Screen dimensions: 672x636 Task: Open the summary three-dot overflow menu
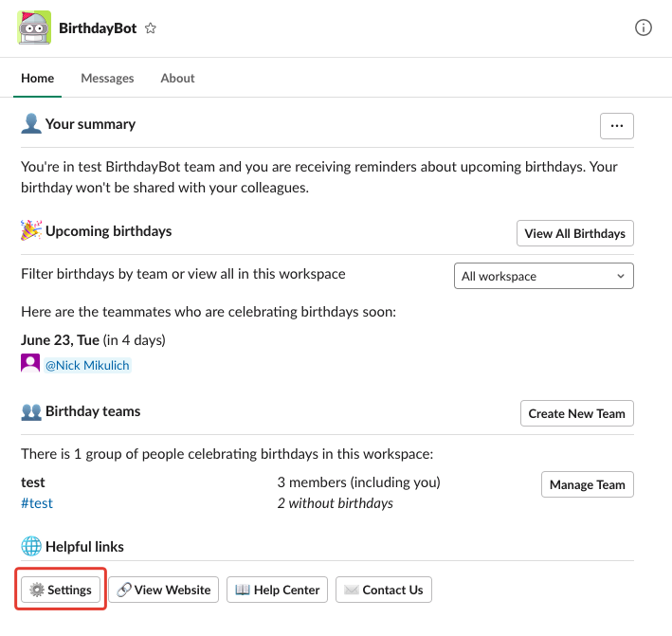(616, 125)
